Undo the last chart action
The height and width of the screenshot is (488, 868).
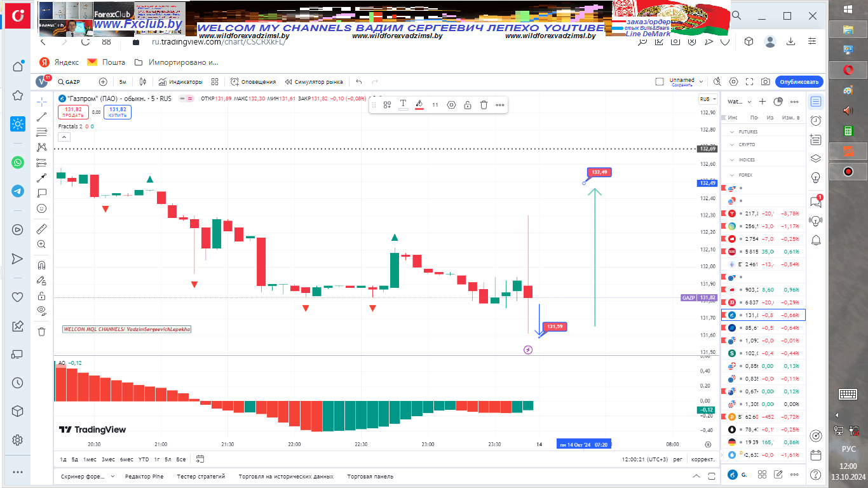pos(359,82)
